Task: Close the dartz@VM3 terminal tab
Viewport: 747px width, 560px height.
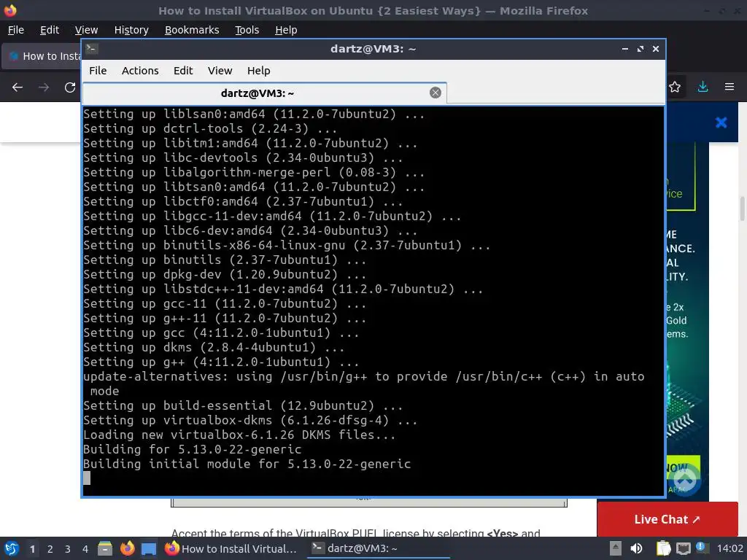Action: [x=435, y=93]
